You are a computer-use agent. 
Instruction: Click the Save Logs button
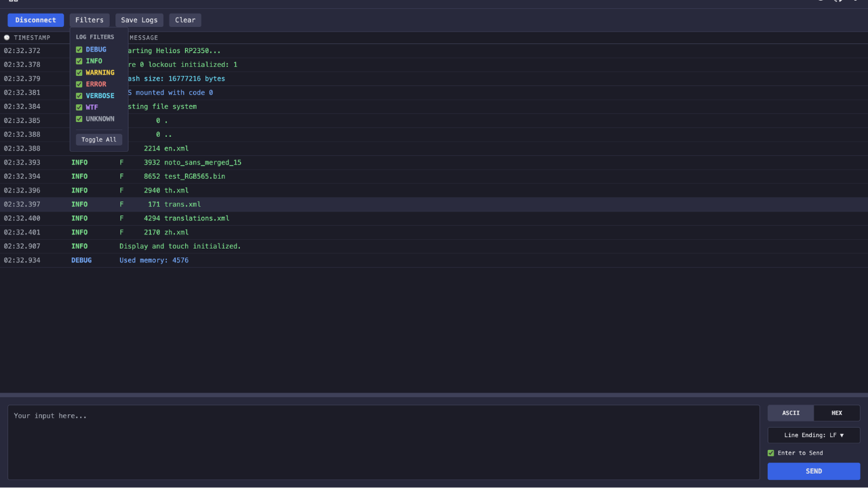pos(139,20)
